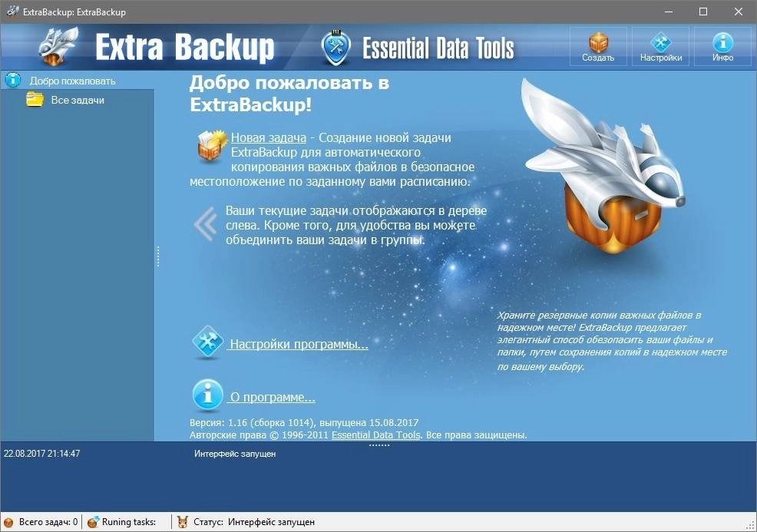Click the vertical splitter handle beside the tree
This screenshot has width=757, height=532.
158,256
